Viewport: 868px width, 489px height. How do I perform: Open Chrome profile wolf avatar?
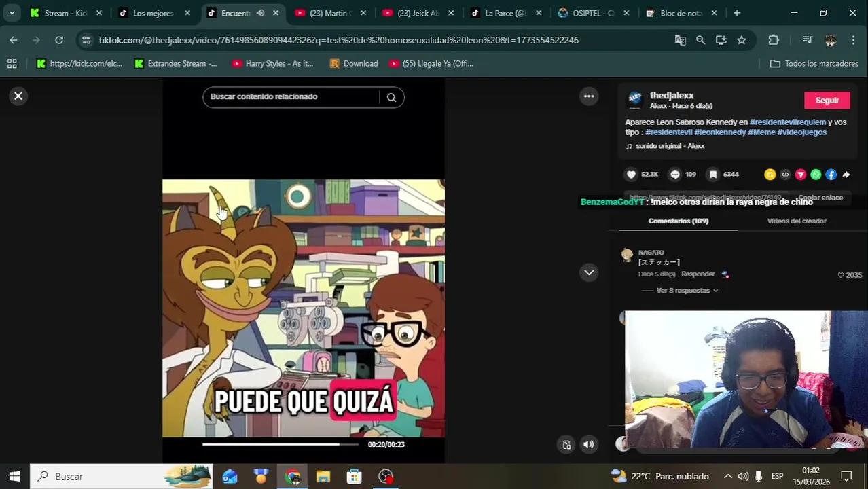point(830,40)
